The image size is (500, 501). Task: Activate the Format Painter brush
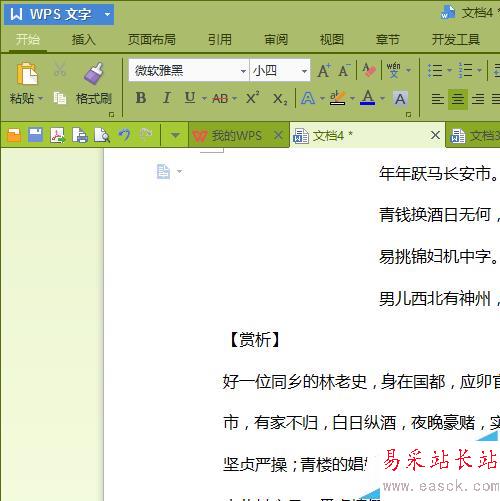(94, 73)
